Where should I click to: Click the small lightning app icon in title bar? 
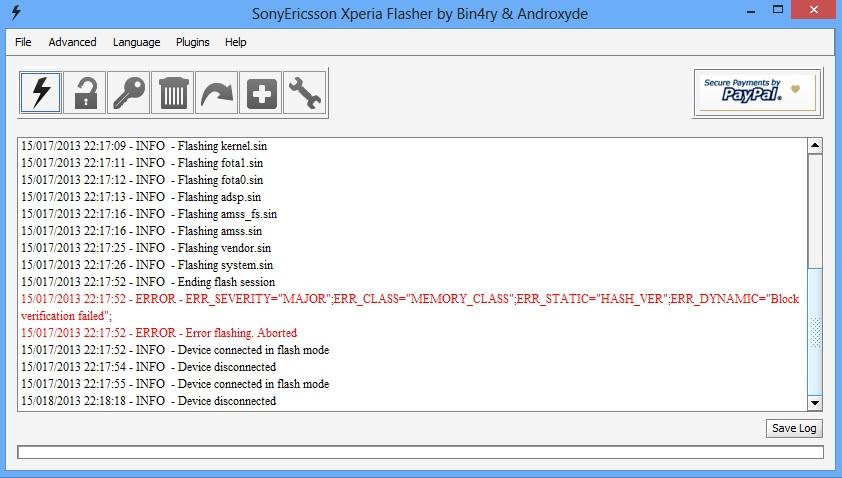16,12
